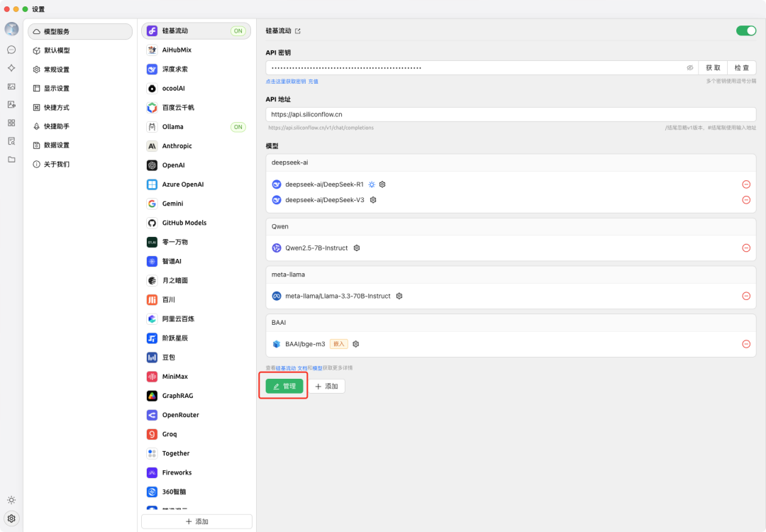
Task: Open 关于我们 settings section
Action: tap(80, 164)
